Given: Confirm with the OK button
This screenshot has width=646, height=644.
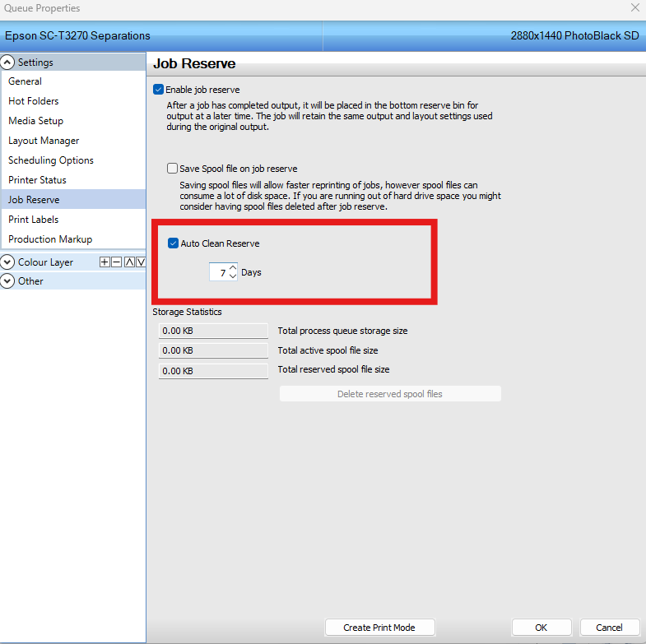Looking at the screenshot, I should coord(541,628).
